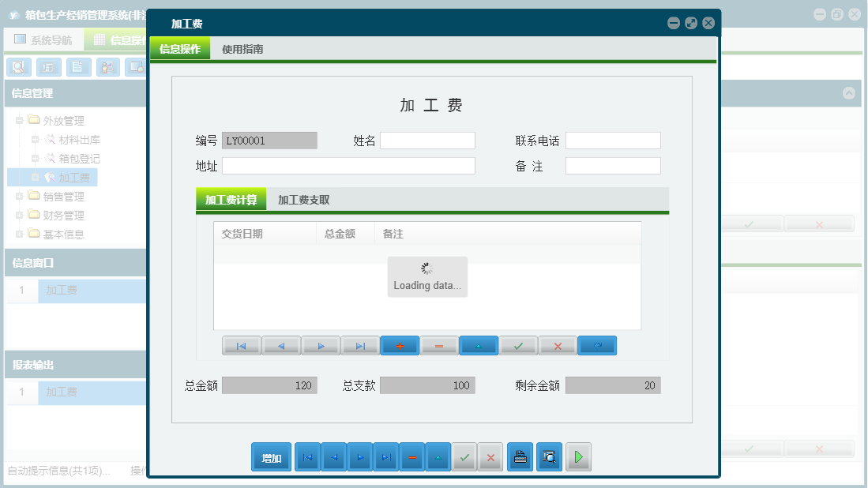Remove record via the bottom minus icon

(x=411, y=456)
